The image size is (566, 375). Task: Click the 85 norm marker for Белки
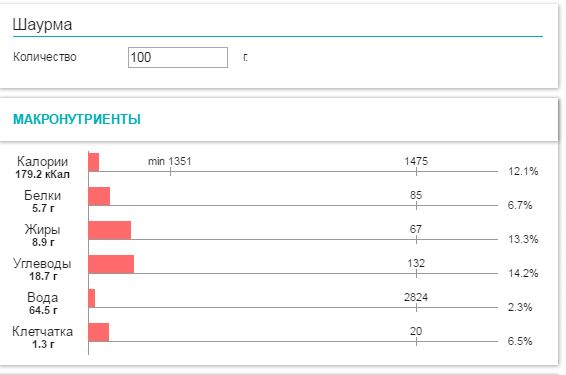(416, 195)
